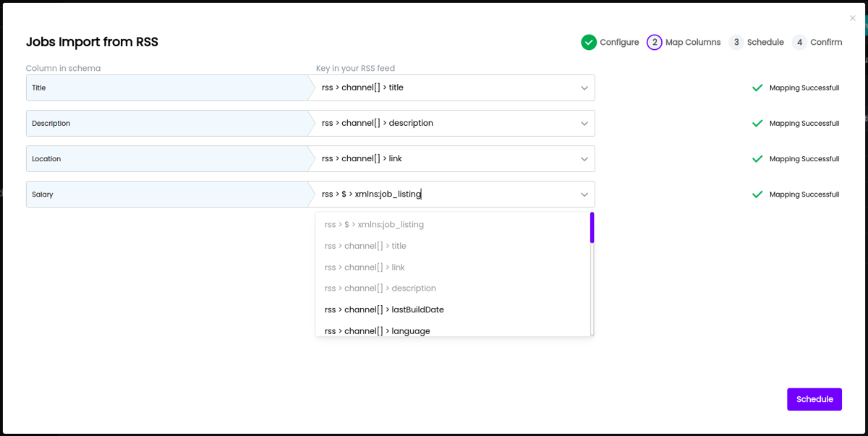Expand the Title RSS key dropdown
This screenshot has height=436, width=868.
click(584, 88)
